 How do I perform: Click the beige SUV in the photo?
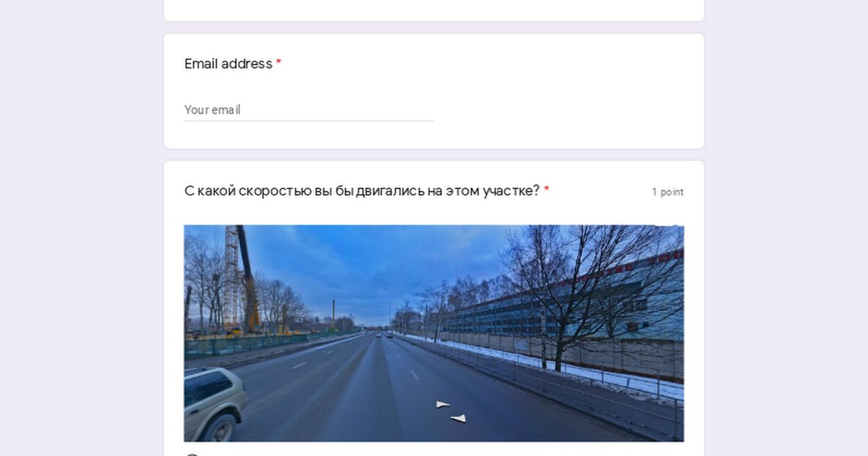pos(214,402)
